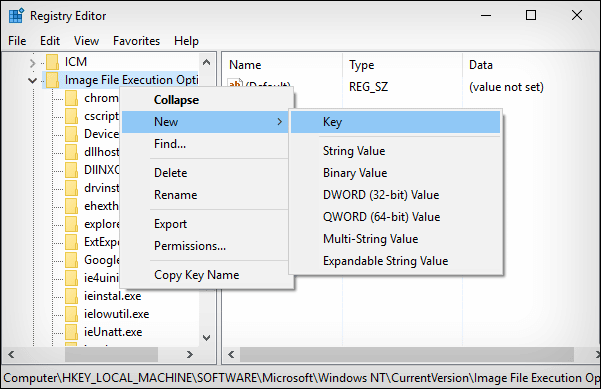Click the tree pane scroll left arrow
The width and height of the screenshot is (601, 389).
pyautogui.click(x=11, y=355)
